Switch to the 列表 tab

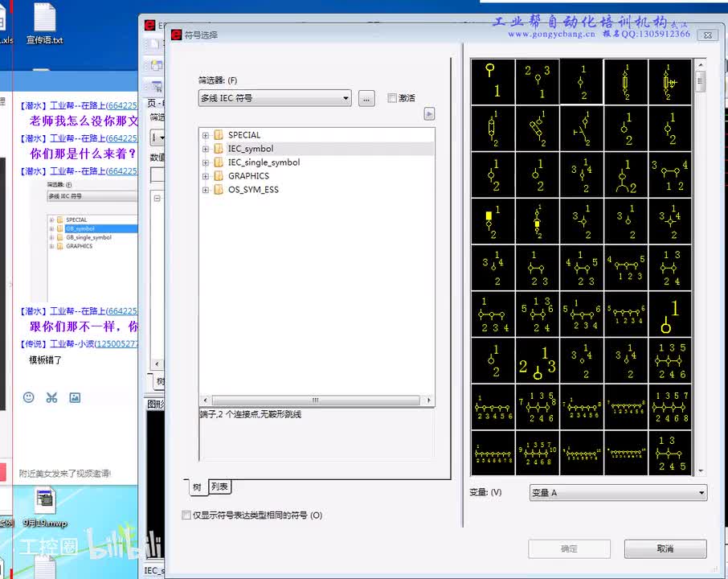(219, 487)
